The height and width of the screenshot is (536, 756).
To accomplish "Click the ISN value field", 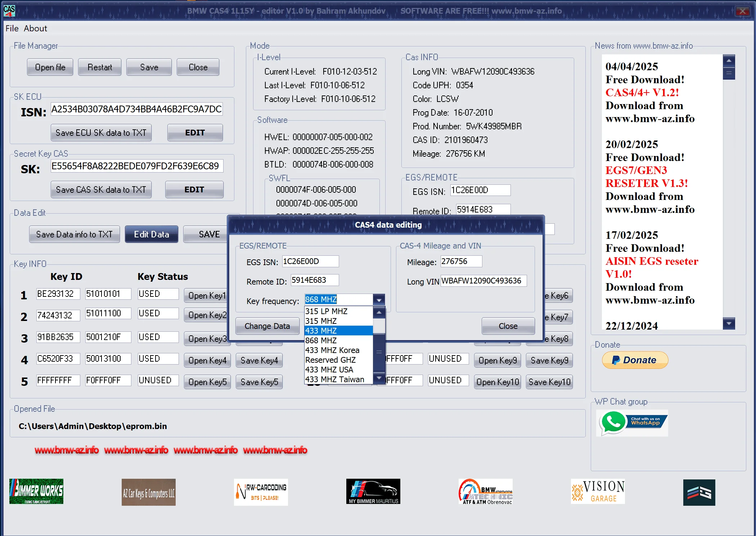I will pos(136,109).
